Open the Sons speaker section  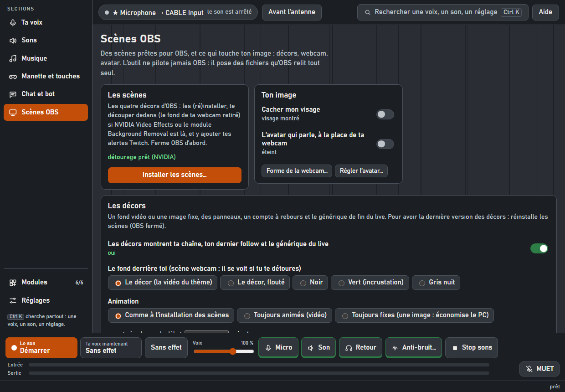point(13,40)
